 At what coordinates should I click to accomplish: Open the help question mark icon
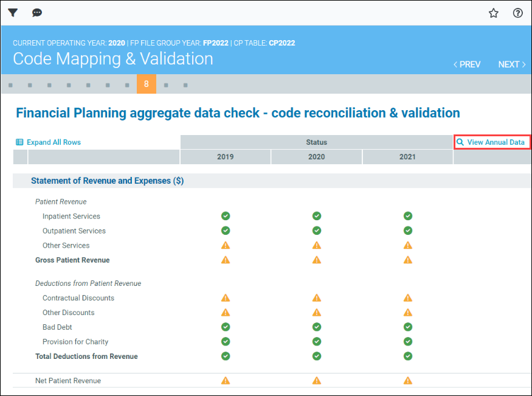(518, 13)
